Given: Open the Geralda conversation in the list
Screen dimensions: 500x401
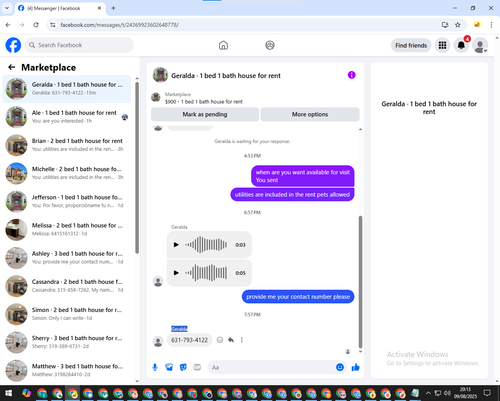Looking at the screenshot, I should pyautogui.click(x=67, y=89).
